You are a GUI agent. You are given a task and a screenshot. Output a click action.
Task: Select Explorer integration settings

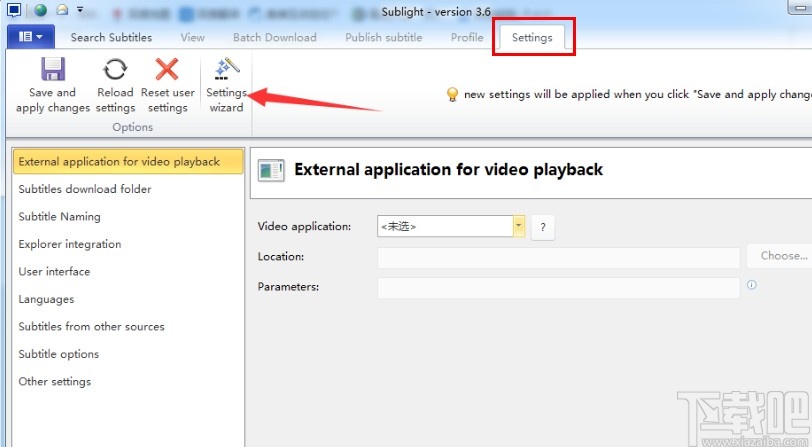70,244
